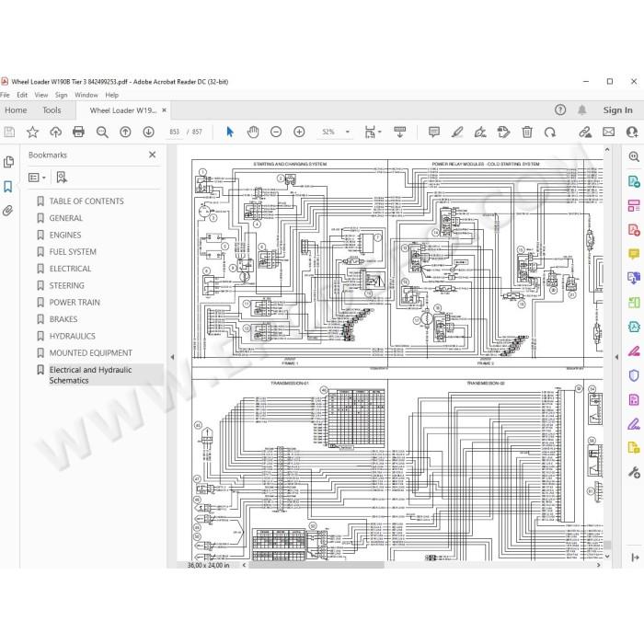Click the Sign In button
The image size is (644, 644).
[617, 110]
